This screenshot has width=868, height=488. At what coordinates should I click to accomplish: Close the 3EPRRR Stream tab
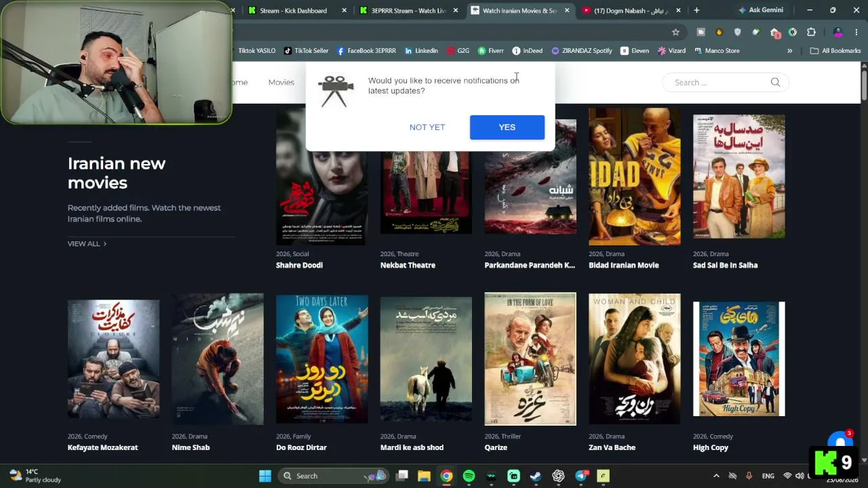coord(456,11)
